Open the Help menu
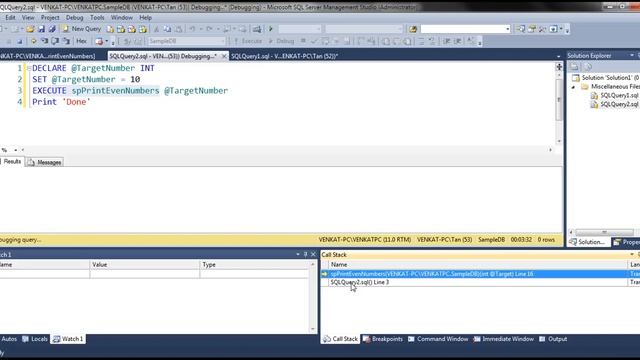The width and height of the screenshot is (640, 360). (145, 18)
